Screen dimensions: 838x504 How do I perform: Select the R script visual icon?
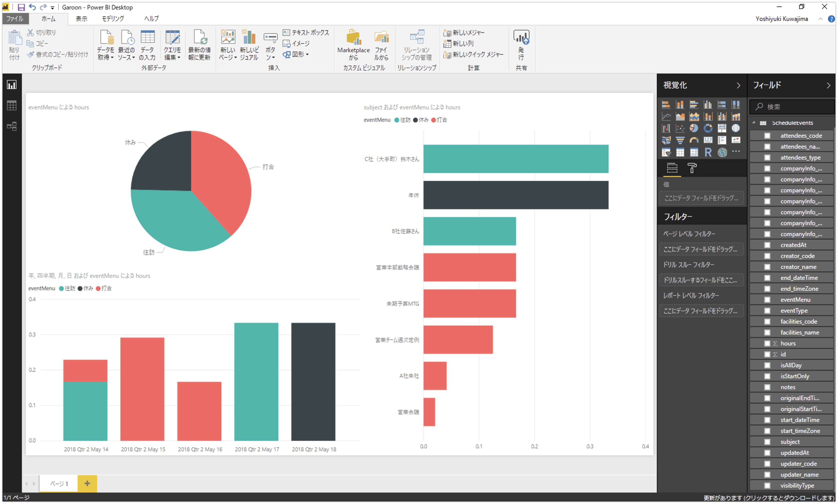pyautogui.click(x=708, y=153)
